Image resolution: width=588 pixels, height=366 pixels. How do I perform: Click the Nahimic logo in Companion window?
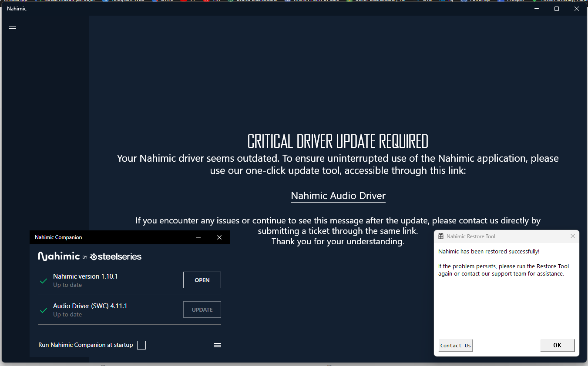point(59,256)
